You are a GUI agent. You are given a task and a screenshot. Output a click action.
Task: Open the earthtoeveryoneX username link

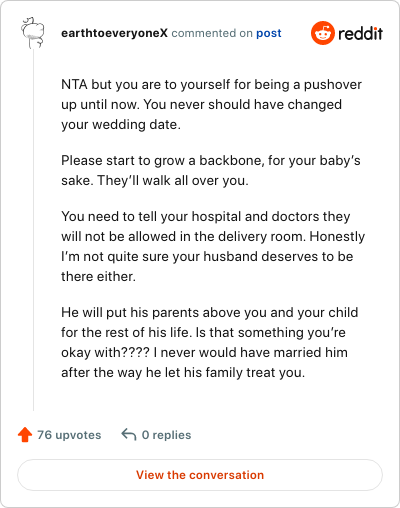(114, 33)
